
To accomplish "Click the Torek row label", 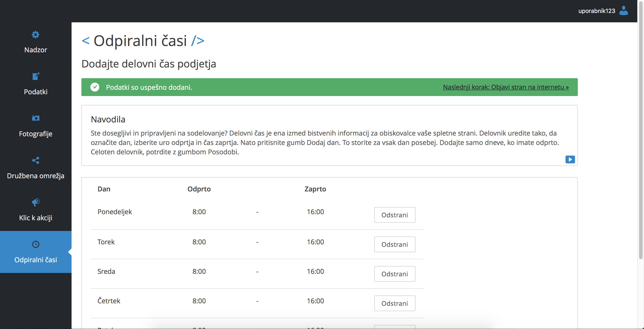I will pyautogui.click(x=106, y=242).
